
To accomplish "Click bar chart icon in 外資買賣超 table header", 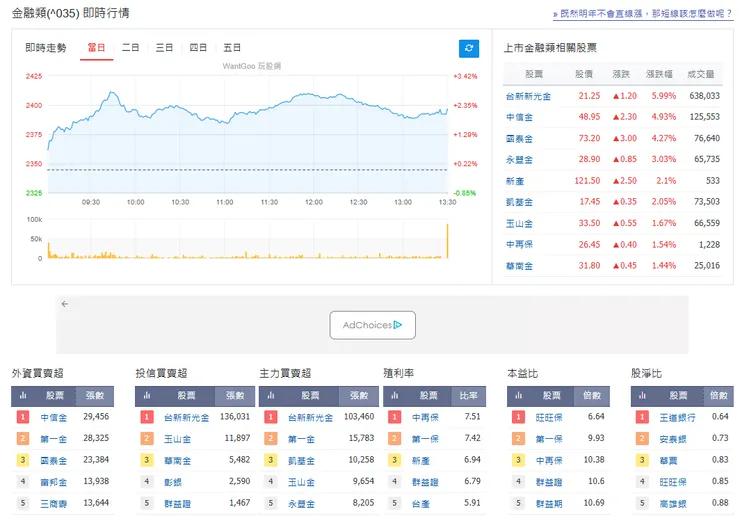I will click(22, 396).
